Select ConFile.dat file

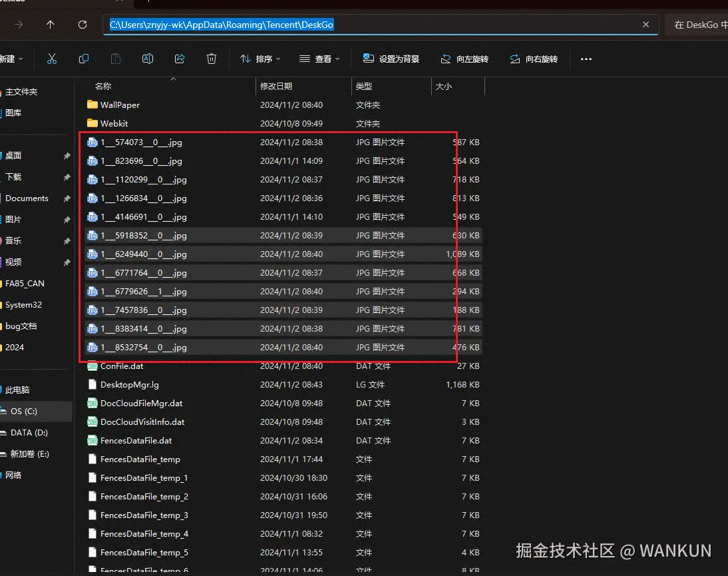coord(283,366)
